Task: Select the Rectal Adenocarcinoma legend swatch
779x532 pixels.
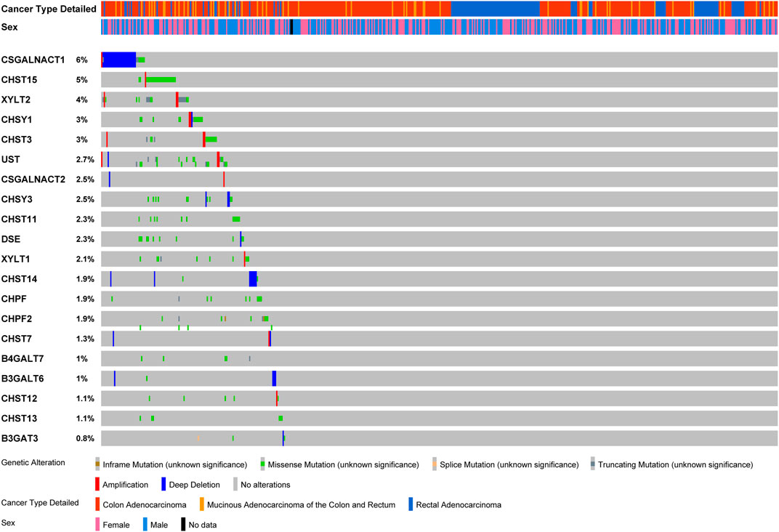Action: point(411,504)
